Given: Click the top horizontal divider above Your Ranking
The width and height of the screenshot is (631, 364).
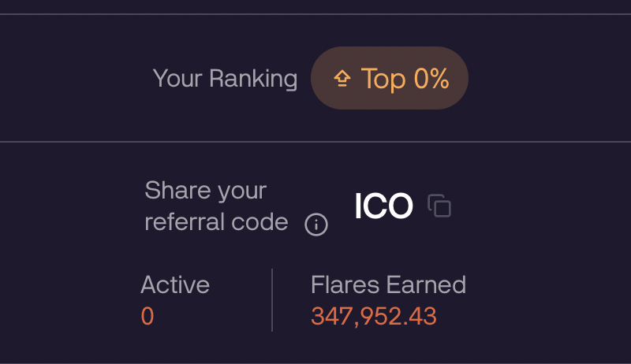Looking at the screenshot, I should (x=315, y=14).
